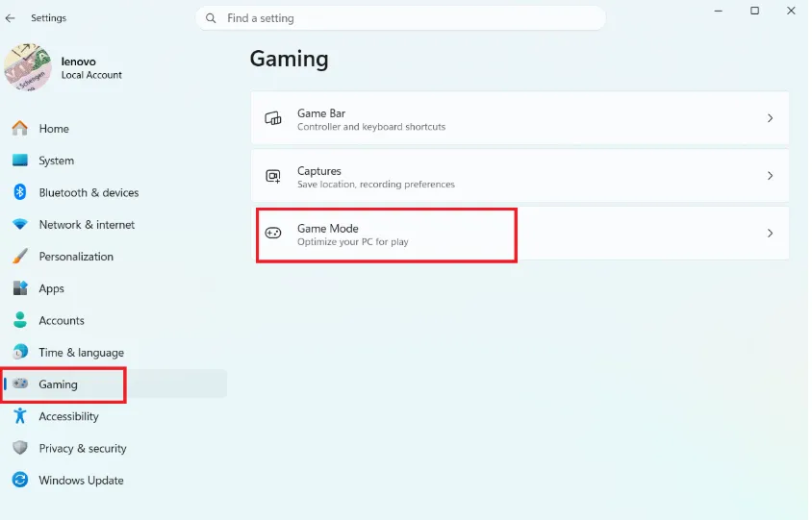This screenshot has width=812, height=520.
Task: Open Accessibility settings label
Action: tap(69, 416)
